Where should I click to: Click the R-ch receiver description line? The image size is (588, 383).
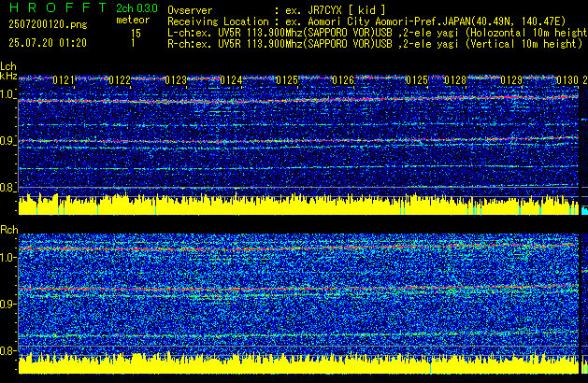pos(375,44)
